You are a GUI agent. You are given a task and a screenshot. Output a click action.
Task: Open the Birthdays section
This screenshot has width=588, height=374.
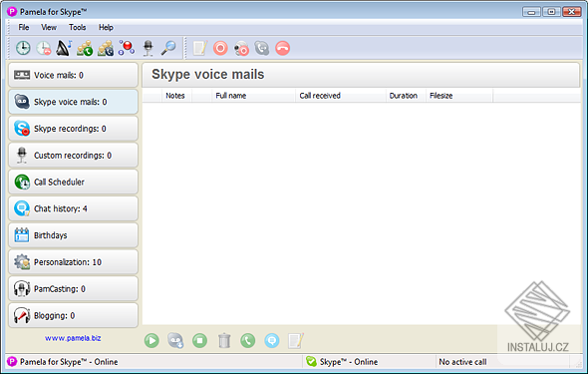pos(73,235)
